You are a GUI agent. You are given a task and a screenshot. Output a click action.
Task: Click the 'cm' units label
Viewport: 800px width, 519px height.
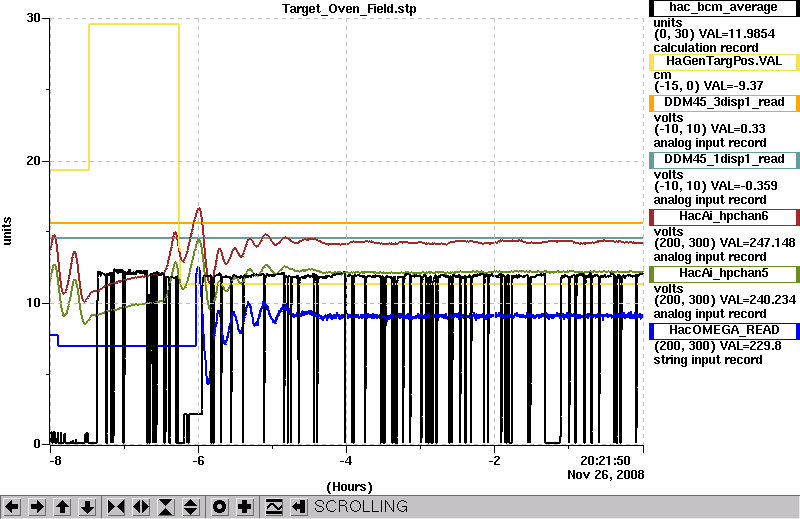662,75
